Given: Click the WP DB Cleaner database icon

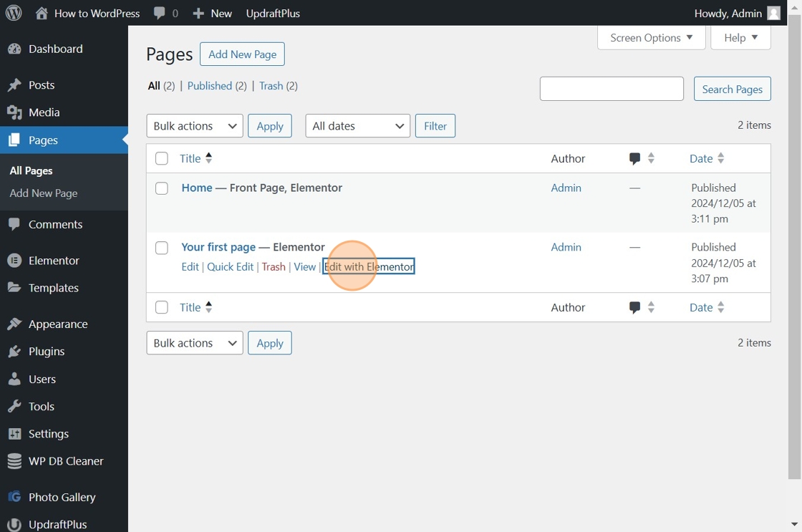Looking at the screenshot, I should click(x=14, y=461).
